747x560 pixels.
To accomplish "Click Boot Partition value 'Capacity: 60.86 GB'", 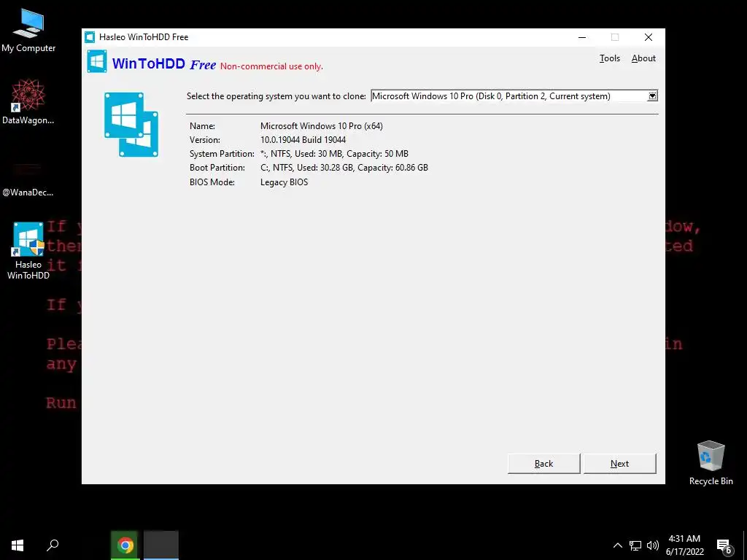I will pos(392,168).
